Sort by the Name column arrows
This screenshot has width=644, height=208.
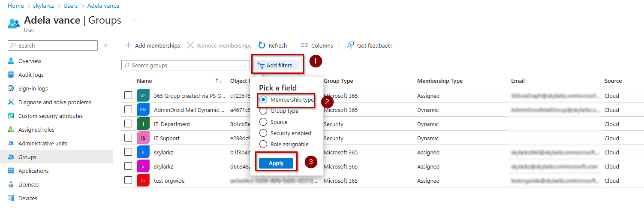point(218,81)
